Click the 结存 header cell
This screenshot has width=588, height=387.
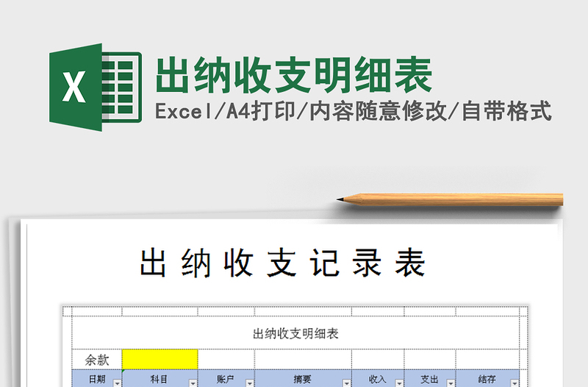pos(487,378)
